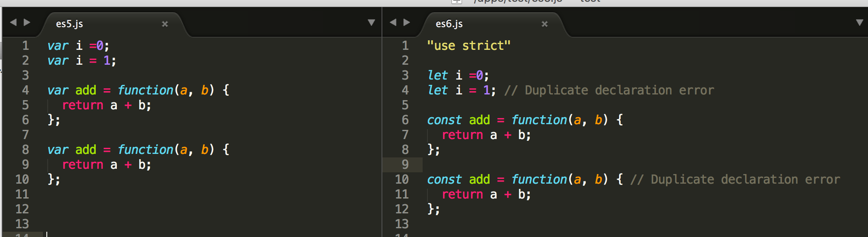The image size is (868, 237).
Task: Click line number 6 in es6.js gutter
Action: 405,120
